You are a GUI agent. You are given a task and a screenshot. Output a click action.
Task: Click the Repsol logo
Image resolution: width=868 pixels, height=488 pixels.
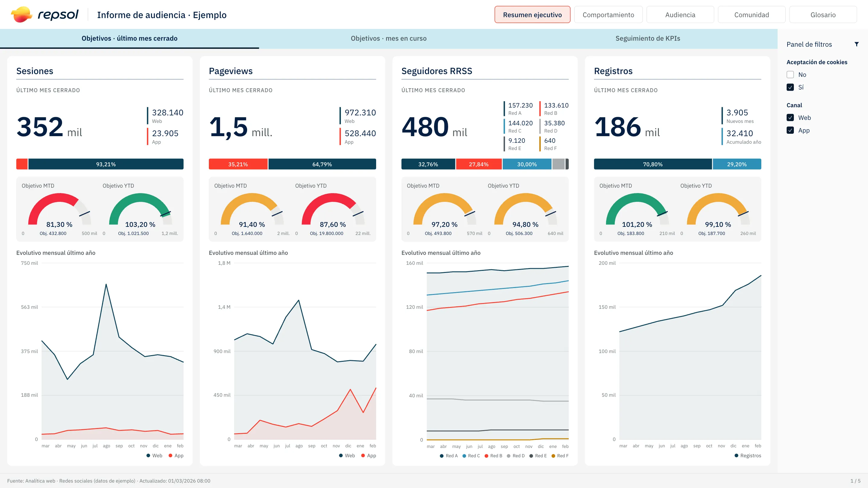45,14
